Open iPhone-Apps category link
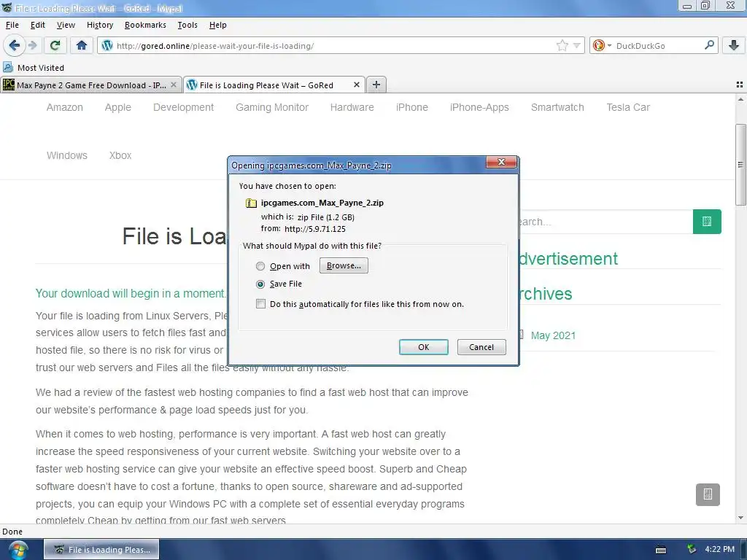747x560 pixels. tap(479, 108)
